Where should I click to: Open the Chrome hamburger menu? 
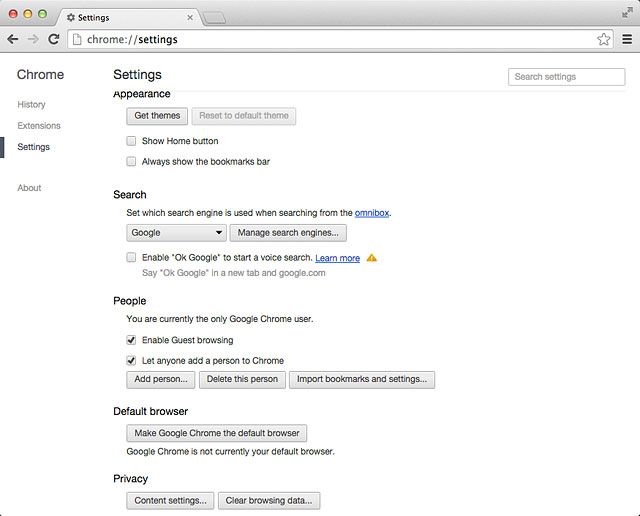(x=627, y=39)
